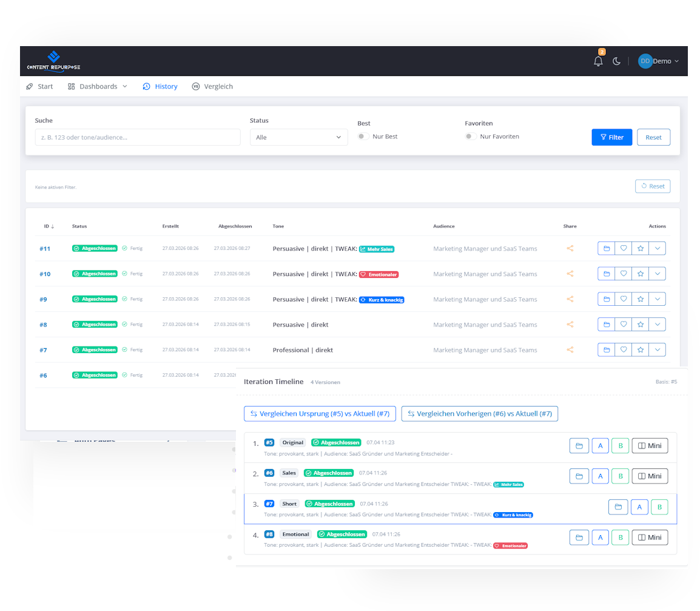The width and height of the screenshot is (700, 611).
Task: Enable the Nur Best toggle
Action: click(363, 137)
